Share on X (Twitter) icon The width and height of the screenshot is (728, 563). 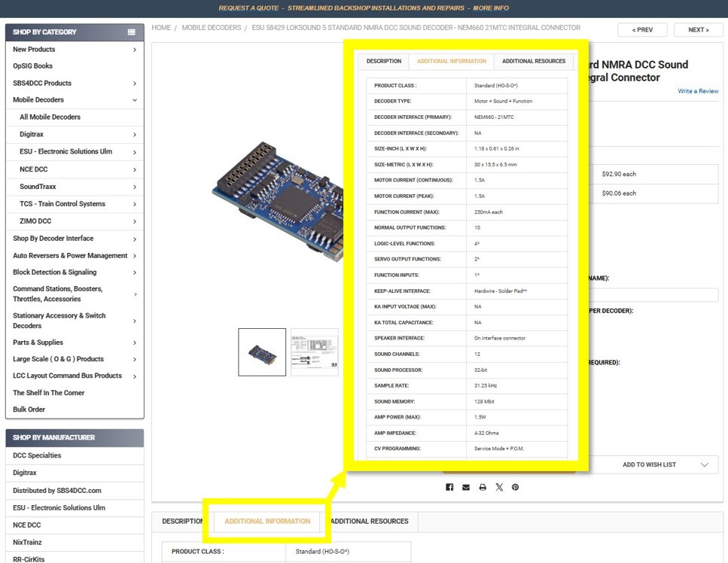(499, 487)
